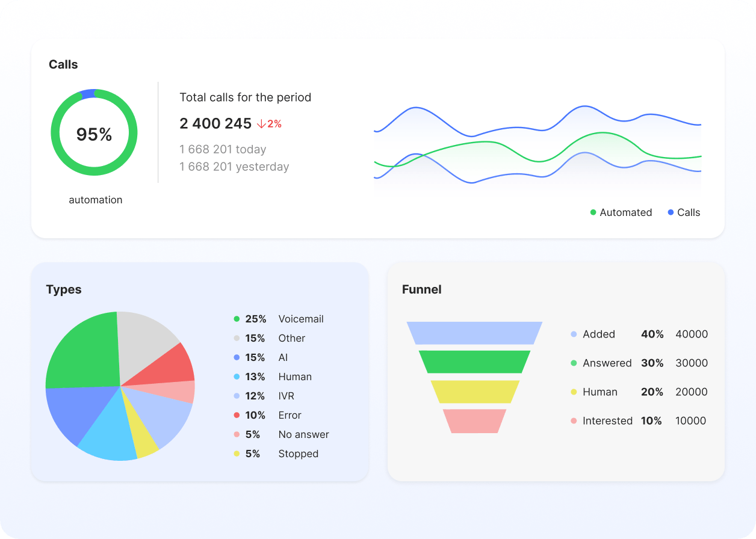Select the red Error pie slice
The image size is (756, 539).
[x=175, y=367]
